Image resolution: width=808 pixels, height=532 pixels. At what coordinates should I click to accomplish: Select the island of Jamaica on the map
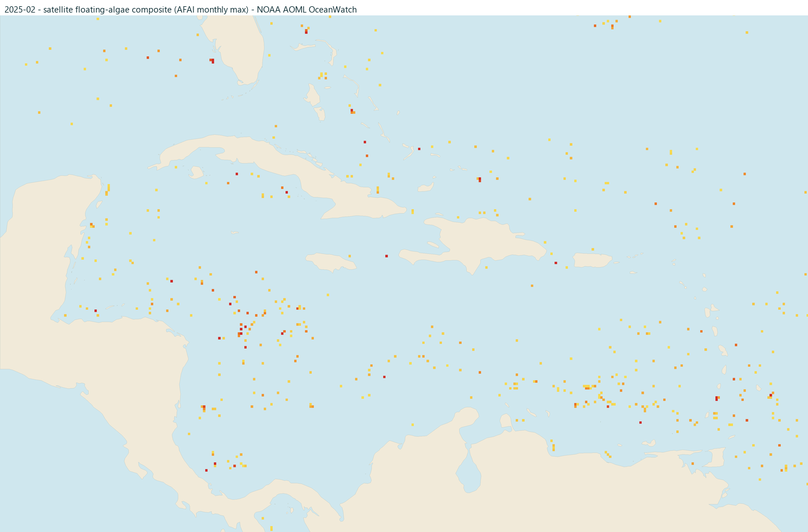(331, 262)
